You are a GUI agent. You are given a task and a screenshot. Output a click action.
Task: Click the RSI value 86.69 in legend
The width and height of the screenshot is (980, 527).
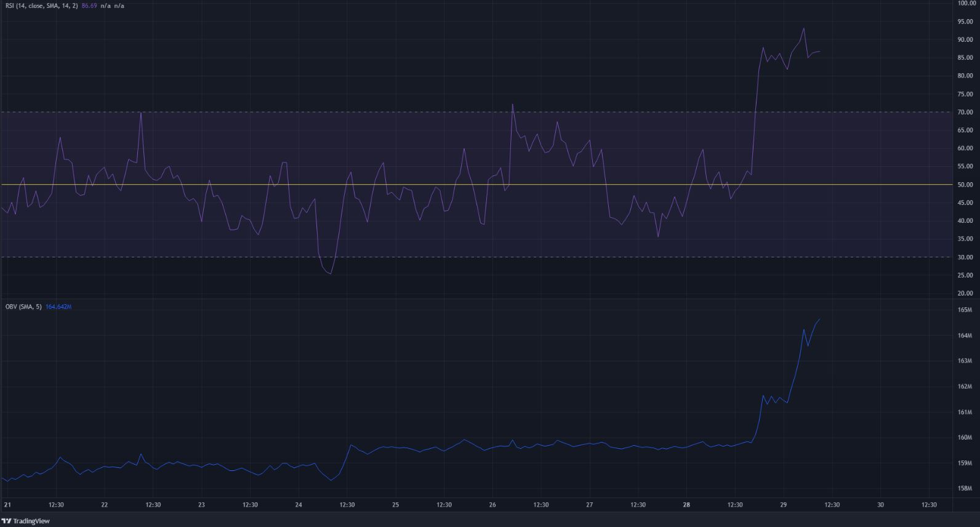pos(90,6)
